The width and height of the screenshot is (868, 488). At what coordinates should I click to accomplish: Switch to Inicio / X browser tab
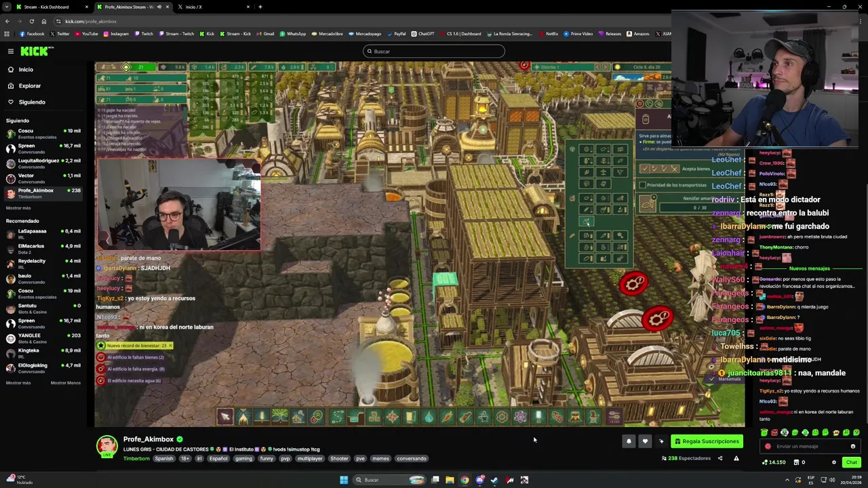click(x=214, y=7)
